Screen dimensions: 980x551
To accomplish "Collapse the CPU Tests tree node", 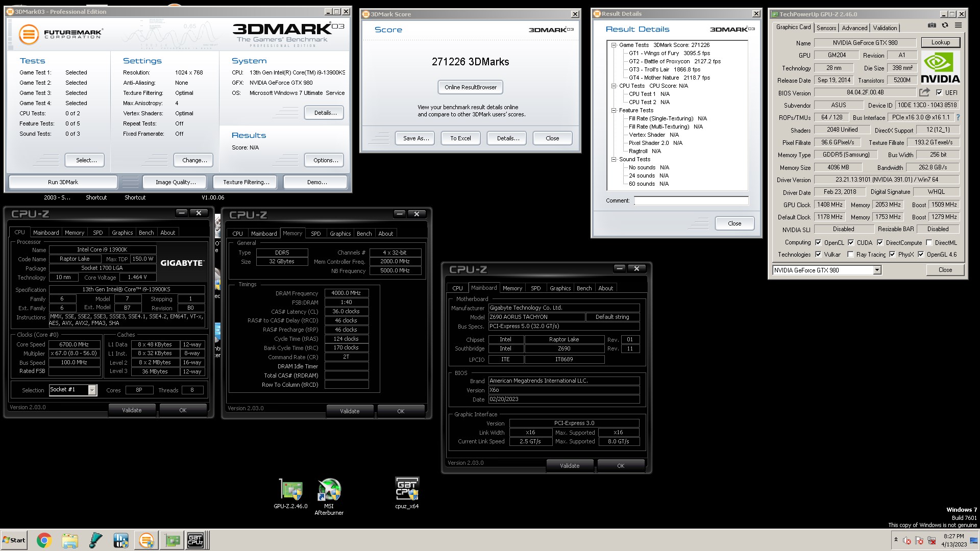I will tap(614, 86).
